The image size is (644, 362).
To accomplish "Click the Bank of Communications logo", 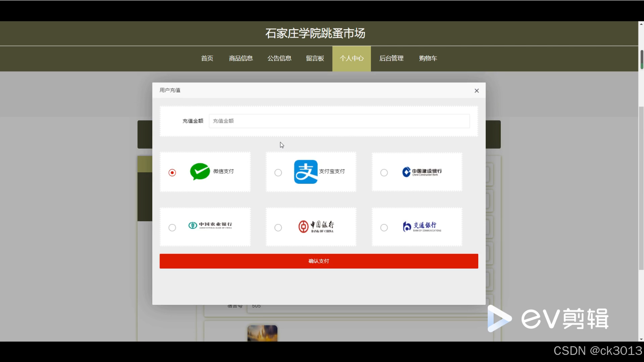I will coord(422,226).
